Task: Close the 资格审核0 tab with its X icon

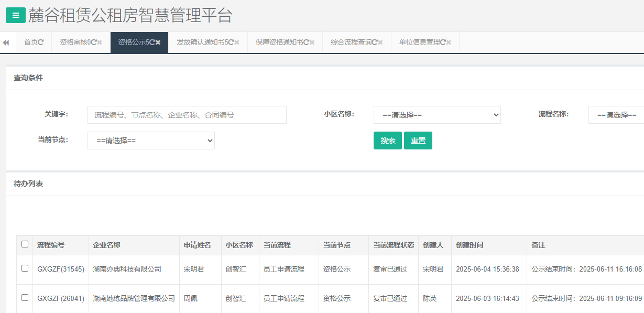Action: (100, 42)
